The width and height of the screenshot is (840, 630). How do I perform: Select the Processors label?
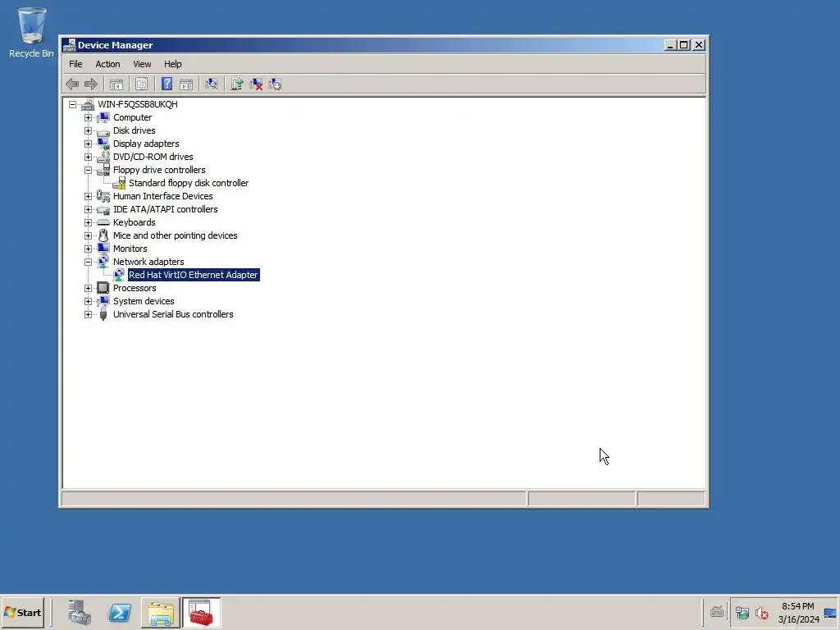click(135, 288)
